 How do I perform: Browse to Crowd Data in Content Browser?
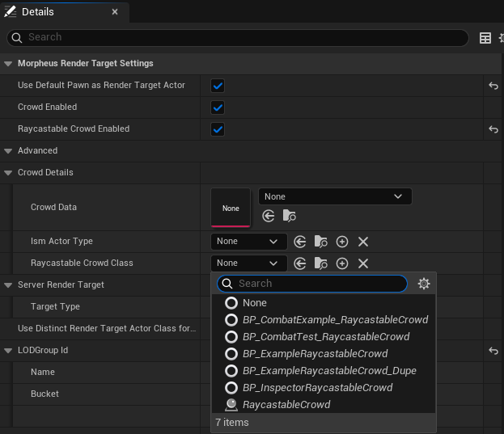point(290,216)
